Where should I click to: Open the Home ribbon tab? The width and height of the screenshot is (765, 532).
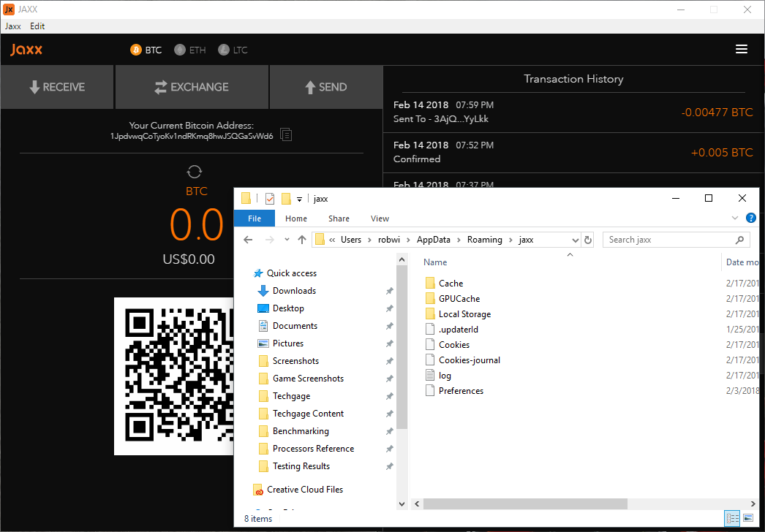pos(296,218)
